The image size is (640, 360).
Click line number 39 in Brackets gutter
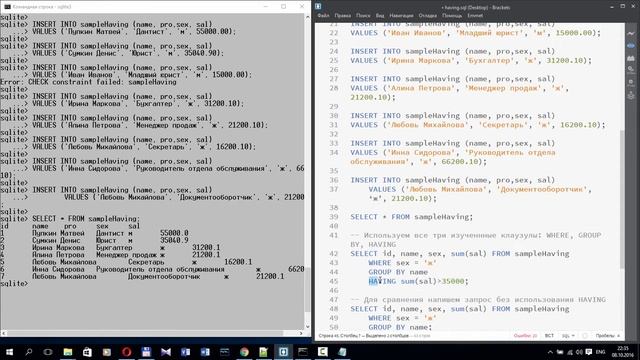tap(334, 217)
